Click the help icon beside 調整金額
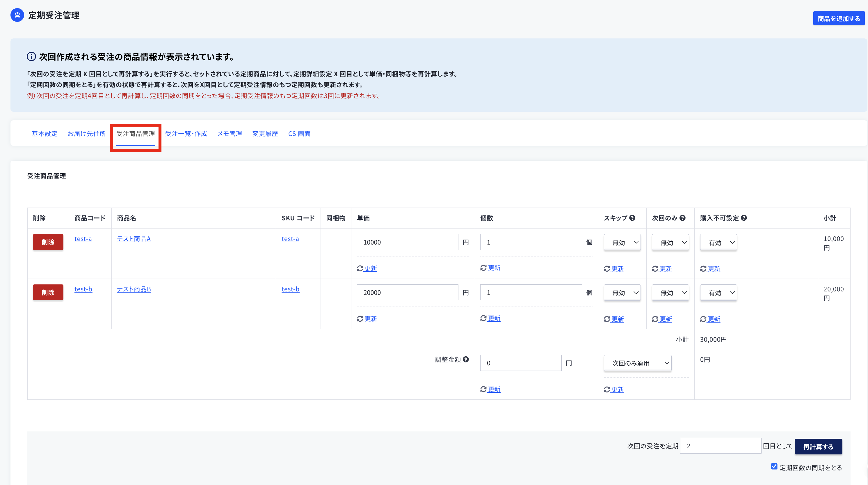The width and height of the screenshot is (868, 485). pyautogui.click(x=466, y=359)
